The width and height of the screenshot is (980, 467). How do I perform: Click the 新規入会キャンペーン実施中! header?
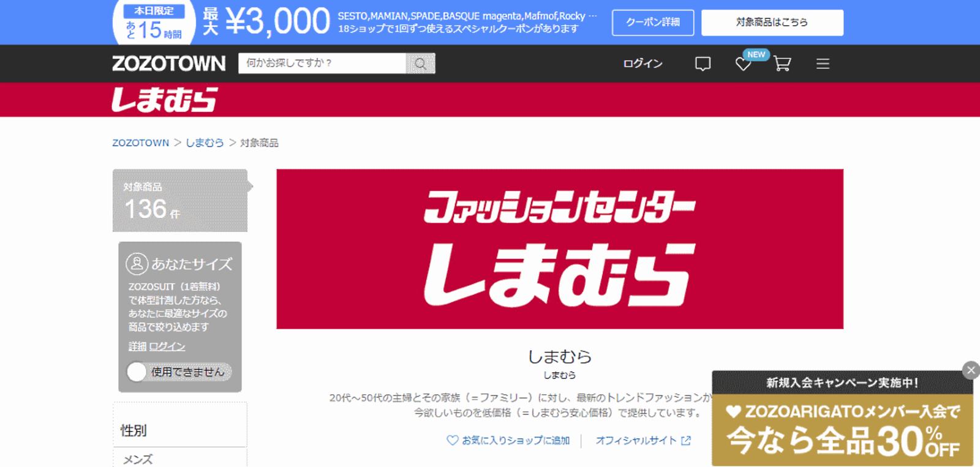pyautogui.click(x=842, y=383)
